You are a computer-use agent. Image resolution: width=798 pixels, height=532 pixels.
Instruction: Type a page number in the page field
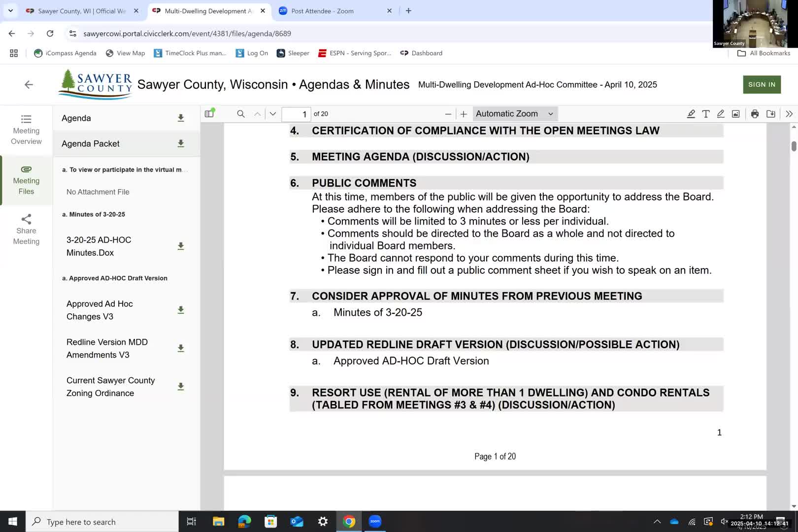coord(297,114)
